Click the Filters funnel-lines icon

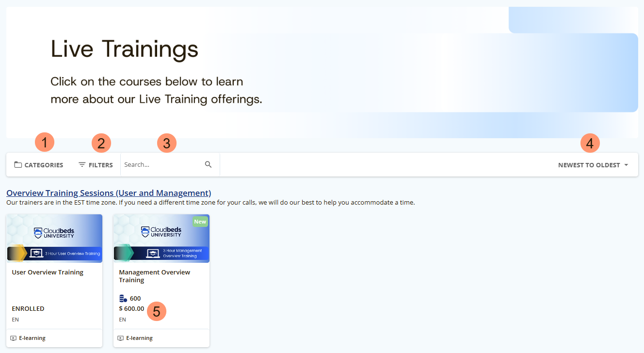(x=82, y=165)
